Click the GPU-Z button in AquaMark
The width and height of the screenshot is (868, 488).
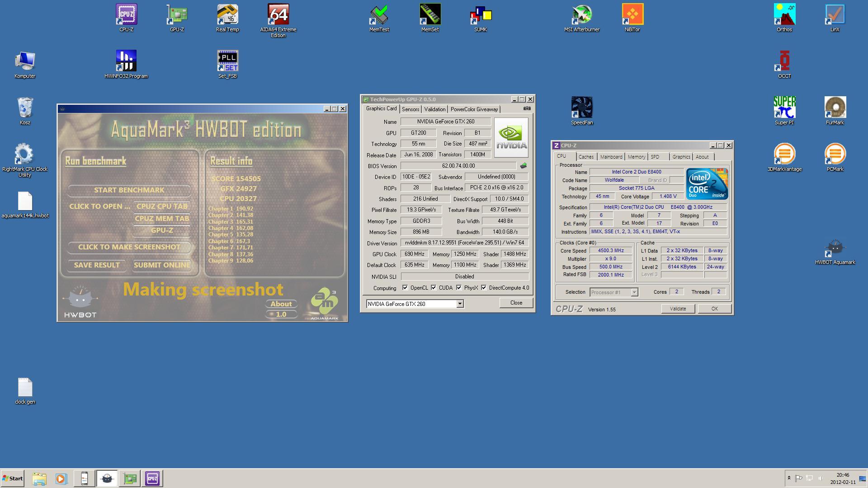pyautogui.click(x=162, y=230)
